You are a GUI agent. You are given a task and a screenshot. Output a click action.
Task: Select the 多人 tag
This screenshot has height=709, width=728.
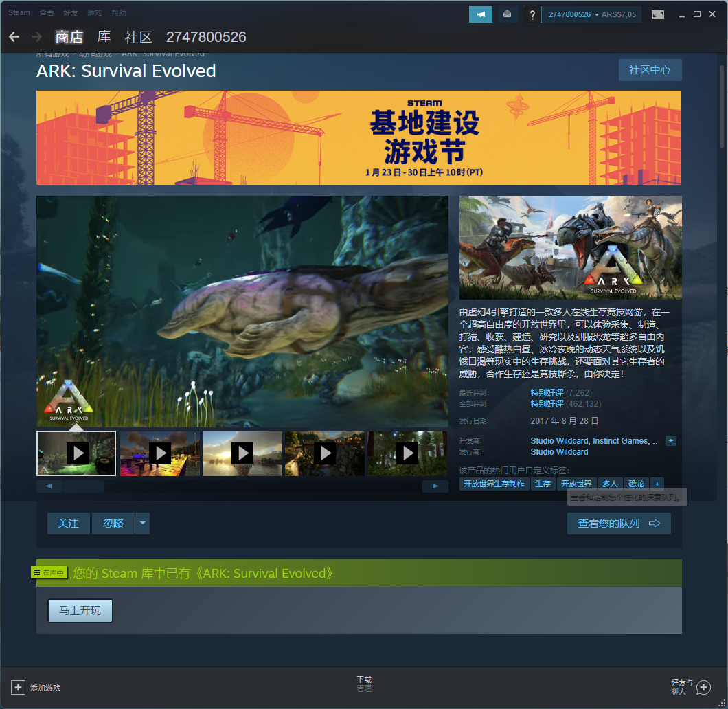(610, 484)
